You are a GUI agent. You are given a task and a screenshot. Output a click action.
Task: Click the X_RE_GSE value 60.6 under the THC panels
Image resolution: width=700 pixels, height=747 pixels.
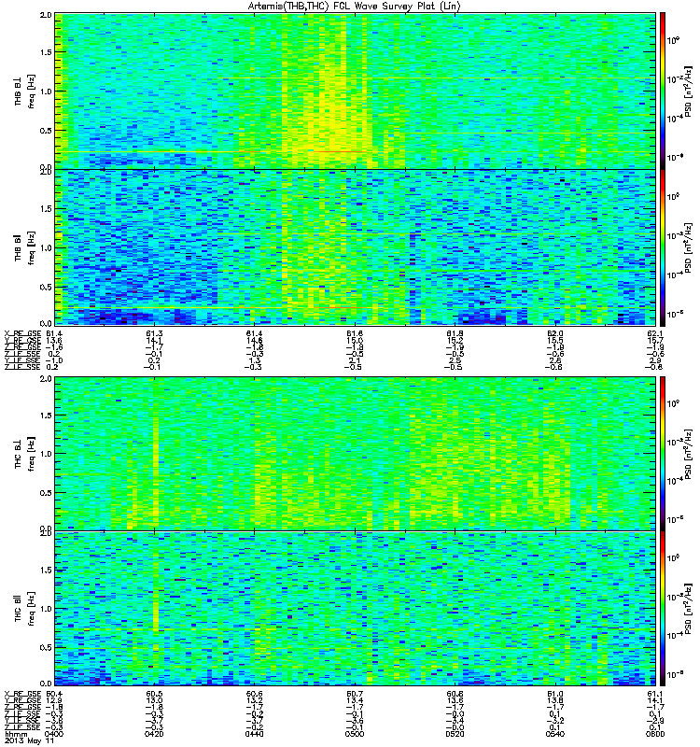tap(255, 694)
